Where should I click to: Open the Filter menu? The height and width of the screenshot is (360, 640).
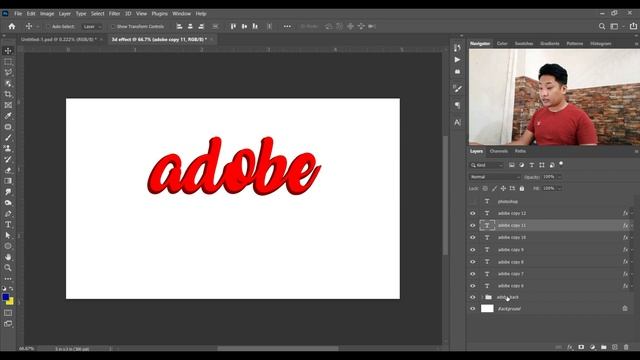coord(114,13)
